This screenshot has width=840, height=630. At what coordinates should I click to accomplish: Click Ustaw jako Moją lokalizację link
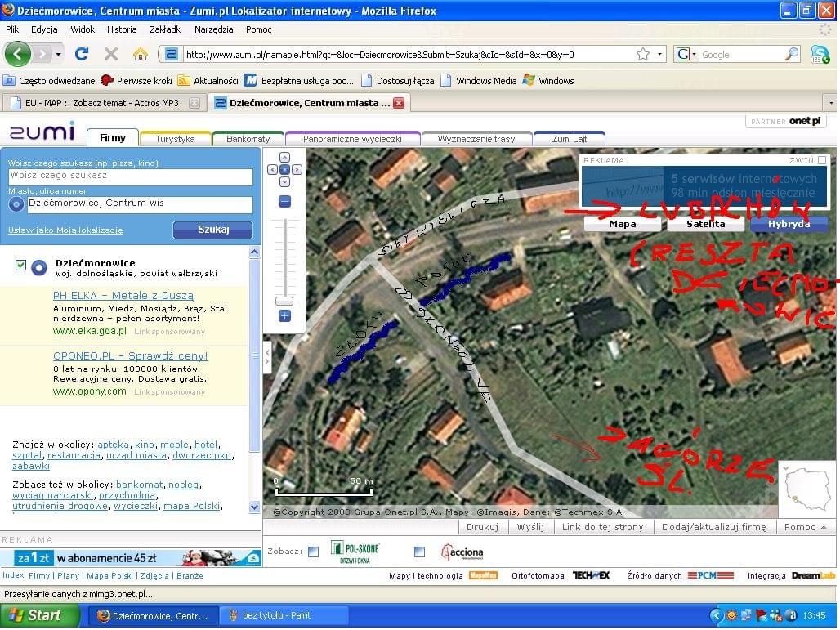pos(65,230)
